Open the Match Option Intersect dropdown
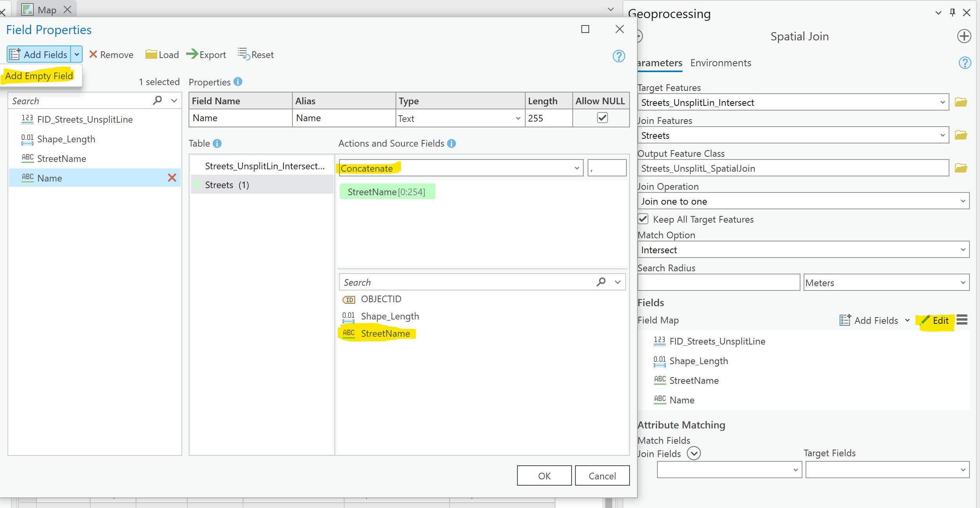Screen dimensions: 980x508 pyautogui.click(x=964, y=249)
